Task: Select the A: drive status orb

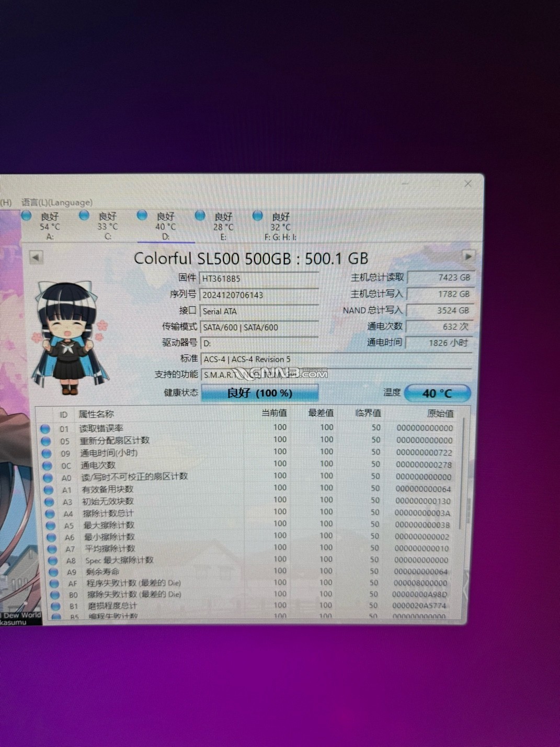Action: [27, 216]
